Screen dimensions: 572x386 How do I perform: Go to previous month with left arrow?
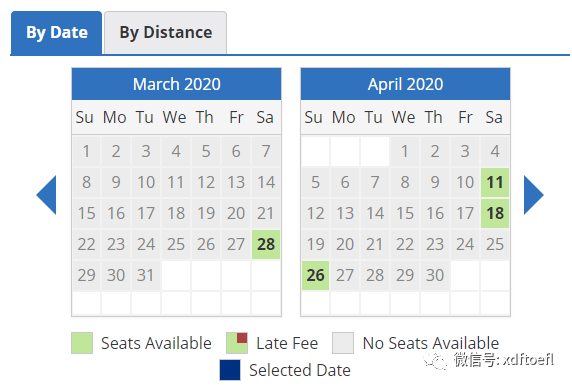[x=47, y=195]
